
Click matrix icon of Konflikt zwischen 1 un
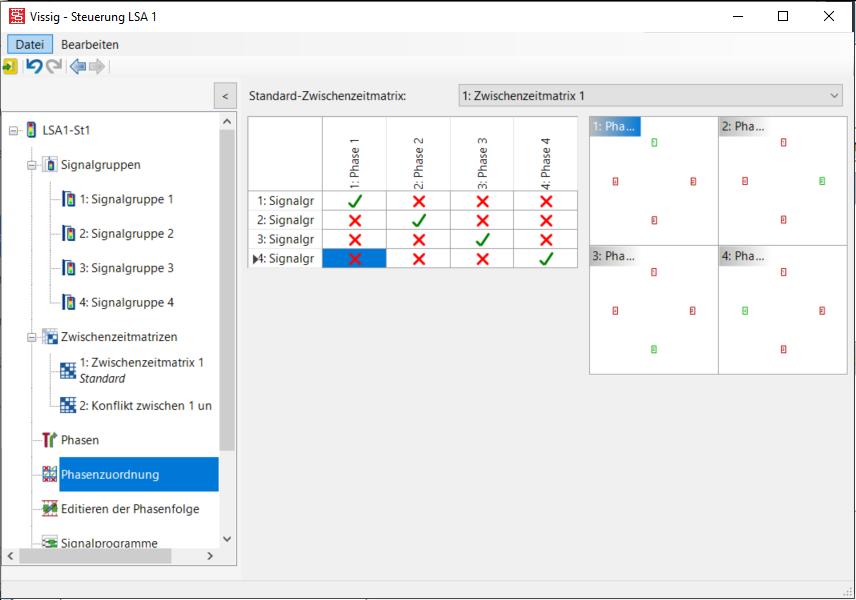pos(68,405)
